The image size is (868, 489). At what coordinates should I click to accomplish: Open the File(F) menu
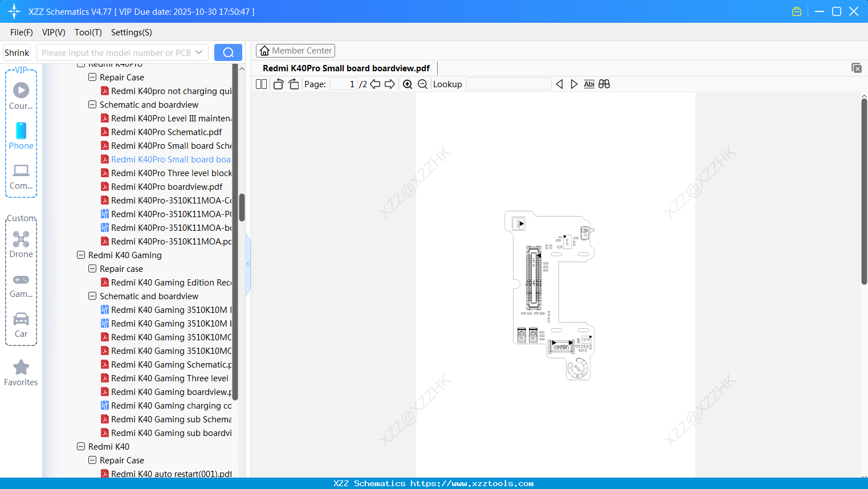[22, 32]
